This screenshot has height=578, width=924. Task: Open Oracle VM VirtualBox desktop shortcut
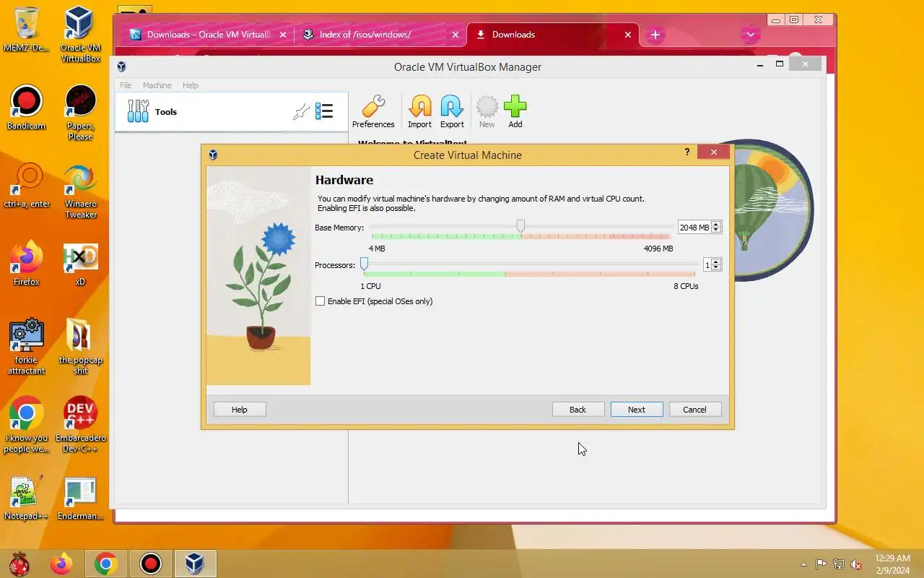pyautogui.click(x=80, y=34)
